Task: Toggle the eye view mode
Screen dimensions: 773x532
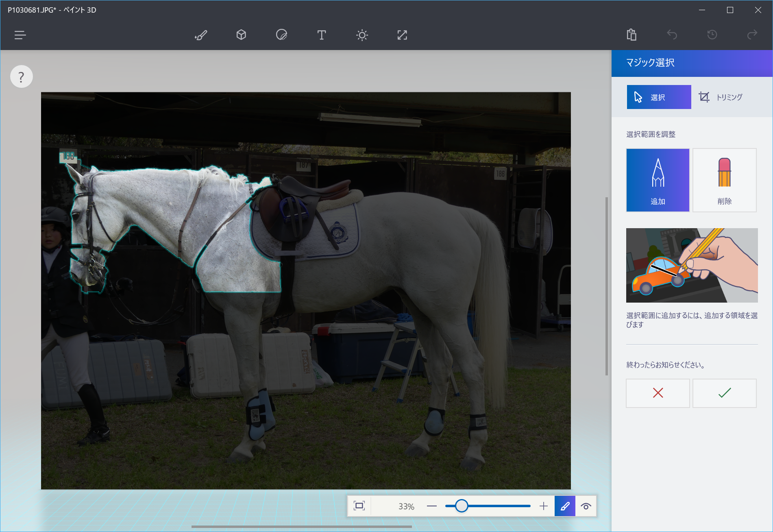Action: click(586, 506)
